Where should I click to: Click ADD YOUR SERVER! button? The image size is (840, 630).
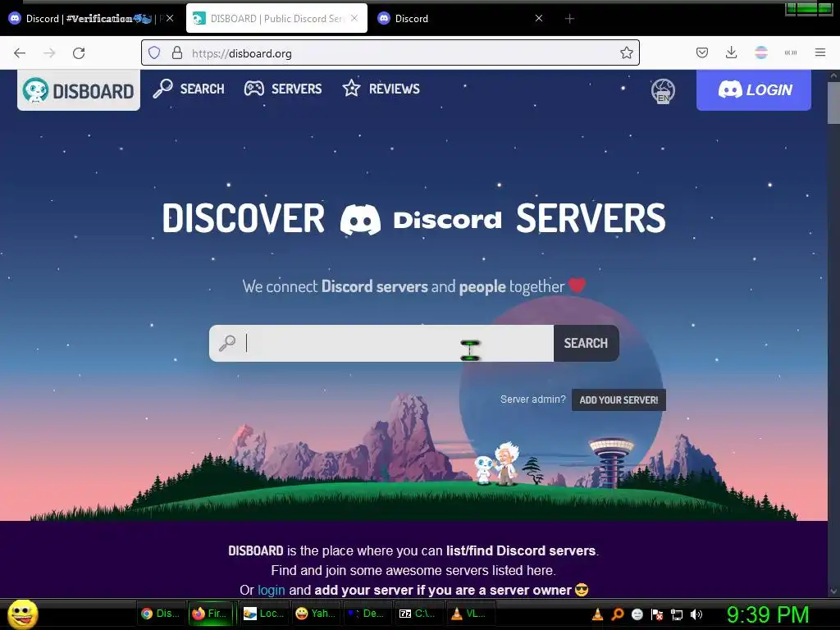(x=619, y=400)
